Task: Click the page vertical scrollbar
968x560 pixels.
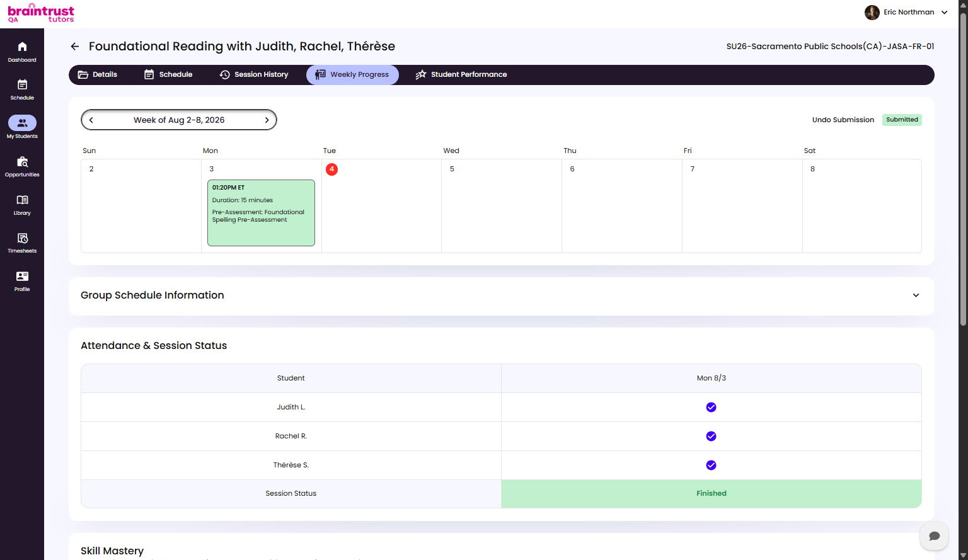Action: click(962, 170)
